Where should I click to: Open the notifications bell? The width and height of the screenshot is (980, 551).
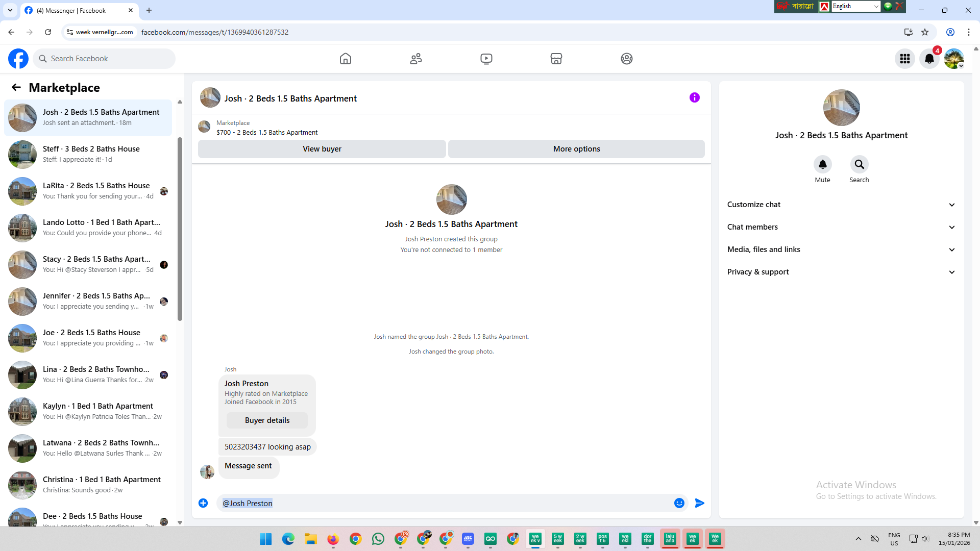click(929, 59)
